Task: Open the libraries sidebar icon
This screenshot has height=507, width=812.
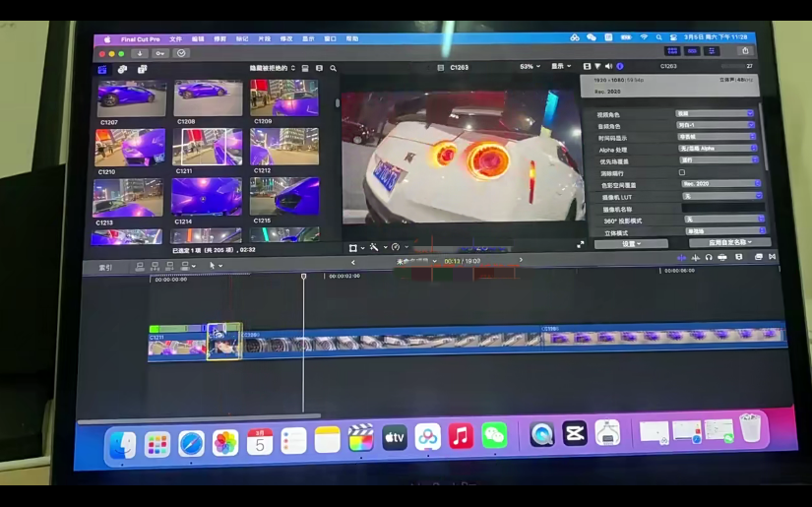Action: tap(102, 69)
